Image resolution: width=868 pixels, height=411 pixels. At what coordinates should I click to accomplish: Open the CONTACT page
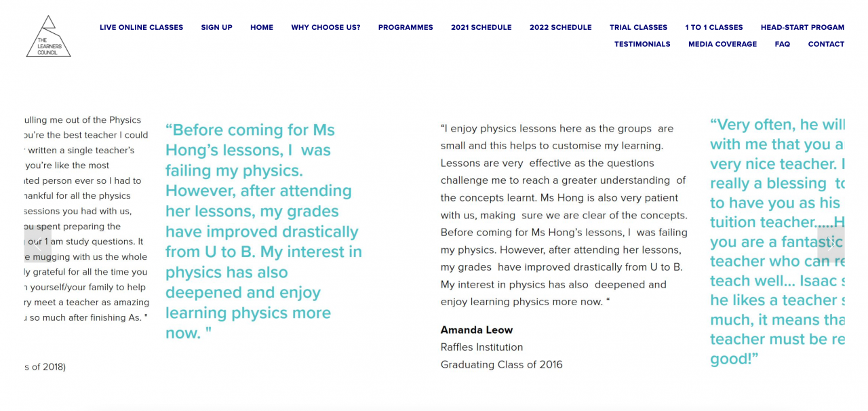pyautogui.click(x=826, y=43)
